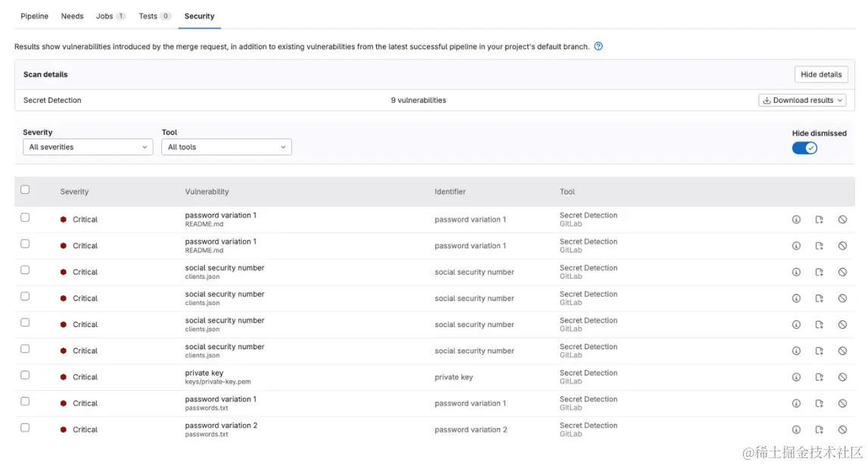The height and width of the screenshot is (465, 868).
Task: Dismiss password variation 1 in passwords.txt
Action: pos(842,404)
